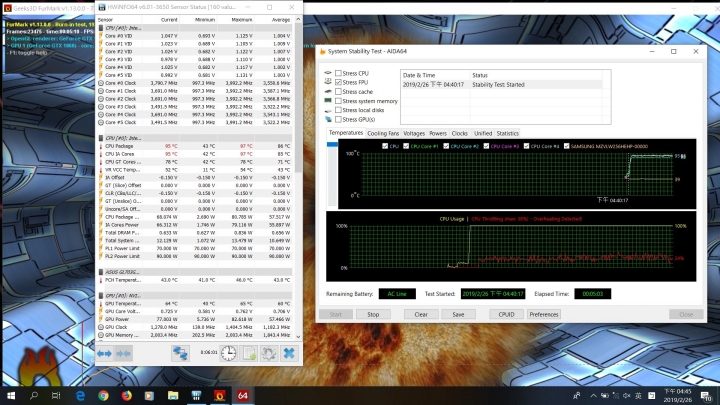
Task: Uncheck the Stress FPU checkbox
Action: point(338,82)
